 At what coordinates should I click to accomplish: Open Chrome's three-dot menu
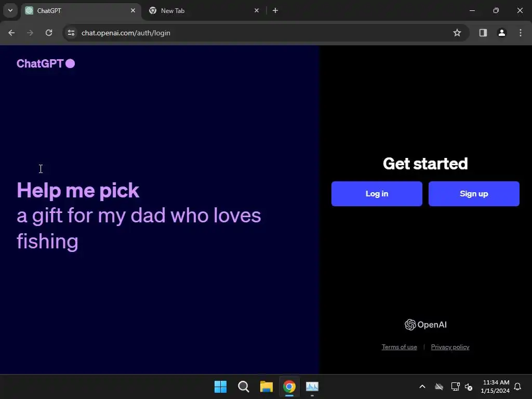point(521,33)
